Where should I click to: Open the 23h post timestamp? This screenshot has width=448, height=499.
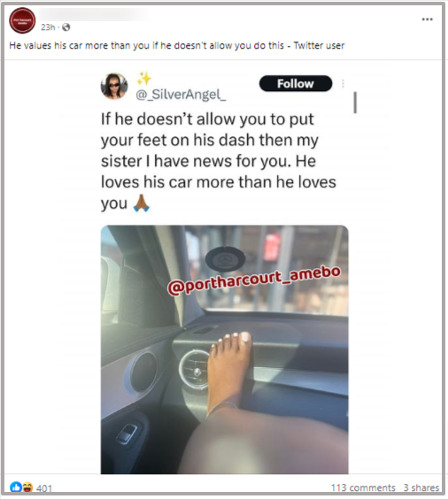click(x=48, y=27)
